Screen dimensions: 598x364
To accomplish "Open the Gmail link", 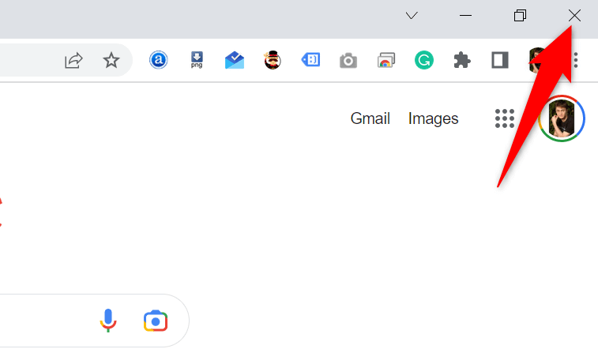I will [370, 119].
